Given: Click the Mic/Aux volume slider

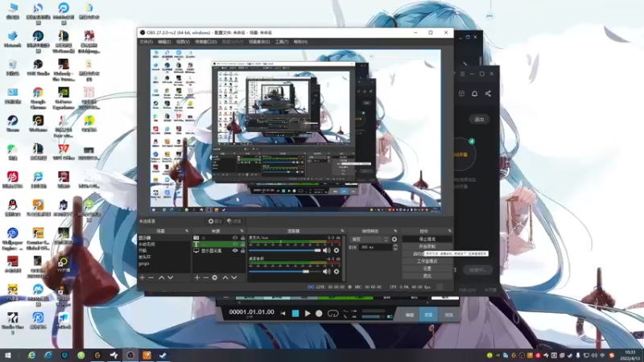Looking at the screenshot, I should [285, 250].
